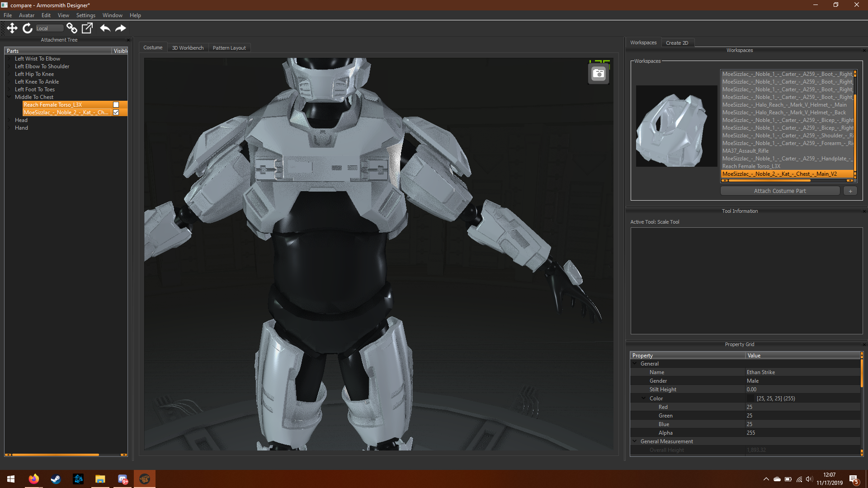The height and width of the screenshot is (488, 868).
Task: Switch to the Create 2D tab
Action: 677,43
